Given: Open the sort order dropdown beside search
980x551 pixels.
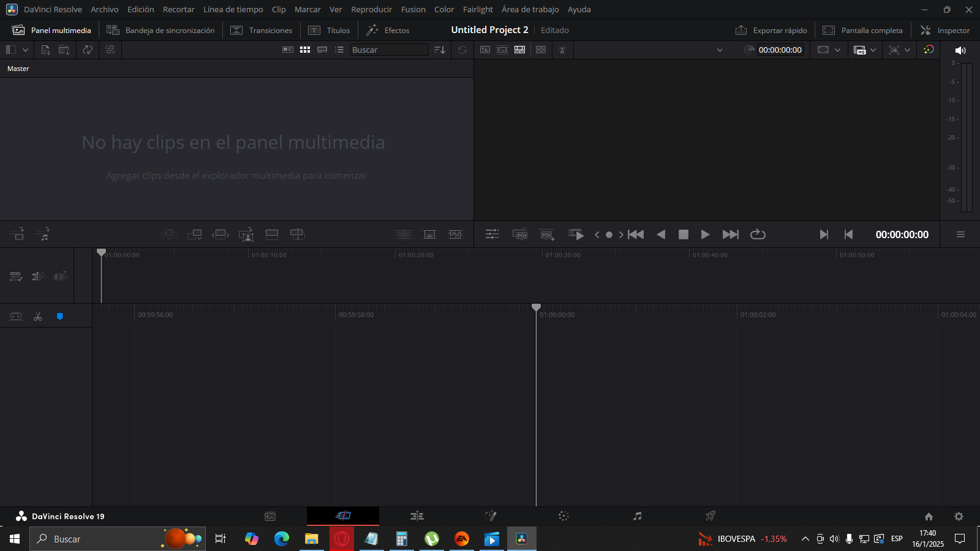Looking at the screenshot, I should click(439, 50).
